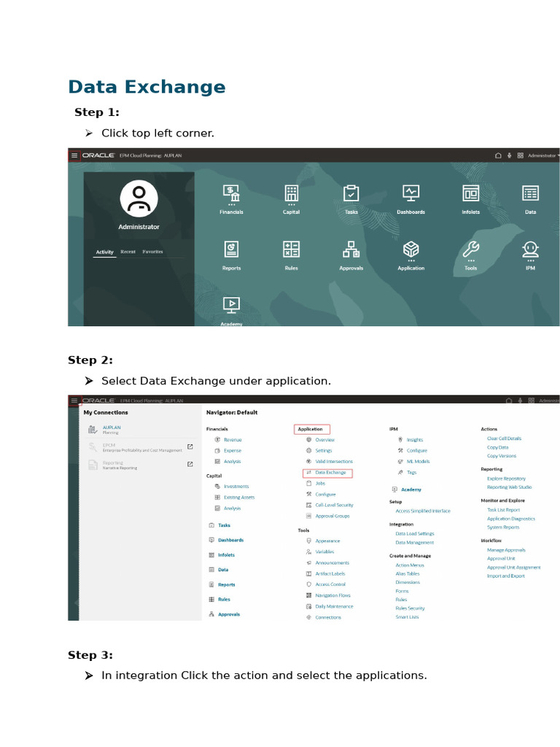Image resolution: width=560 pixels, height=747 pixels.
Task: Click the navigation flows grid icon in the home page header
Action: click(x=521, y=155)
